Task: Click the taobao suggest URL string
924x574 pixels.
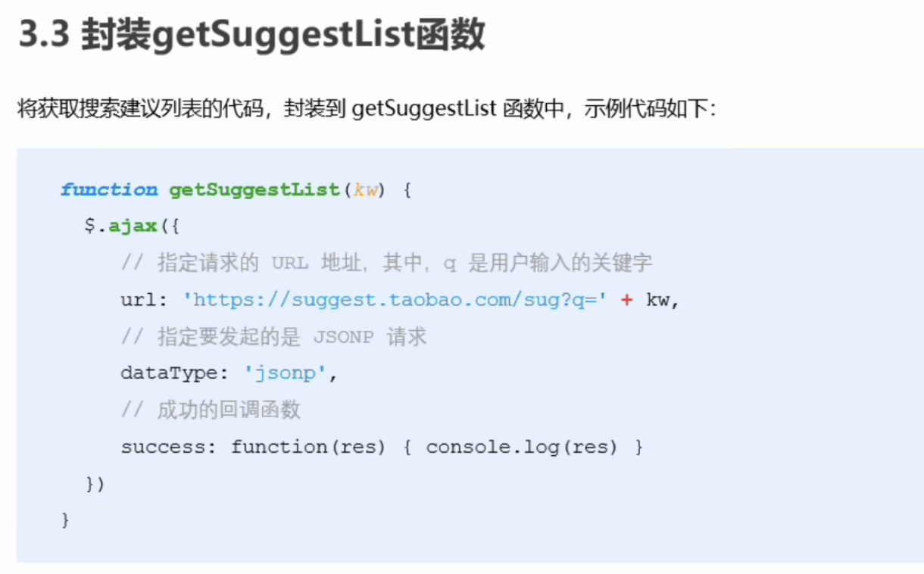Action: coord(395,300)
